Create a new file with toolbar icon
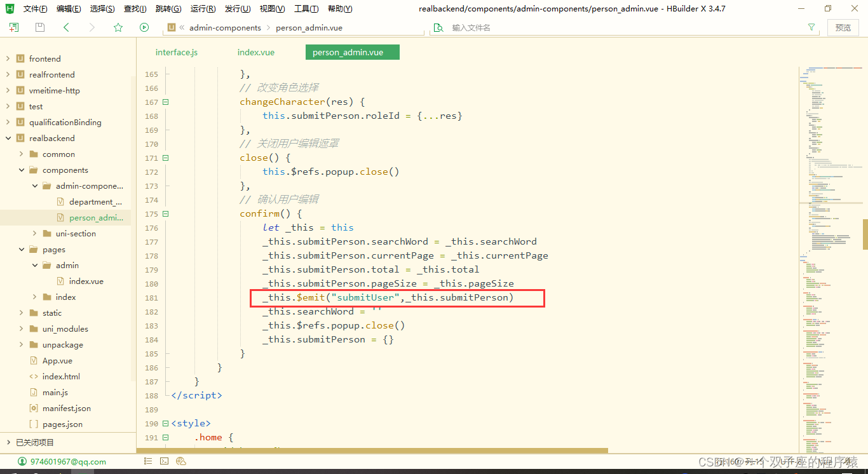Viewport: 868px width, 474px height. [14, 27]
